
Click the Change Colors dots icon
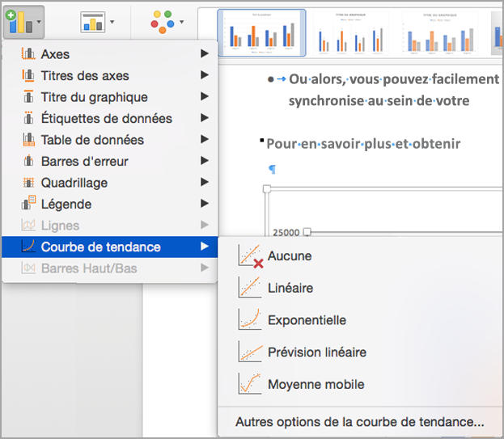(x=163, y=22)
